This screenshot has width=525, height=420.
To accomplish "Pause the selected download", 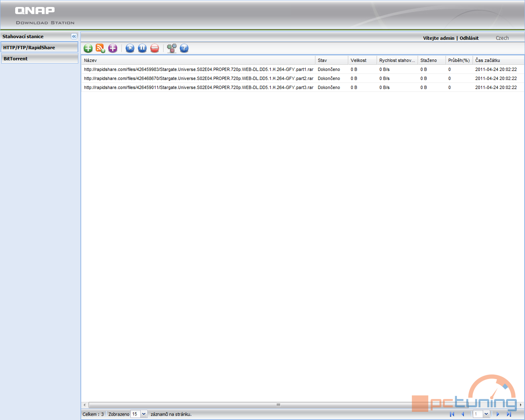I will (142, 48).
